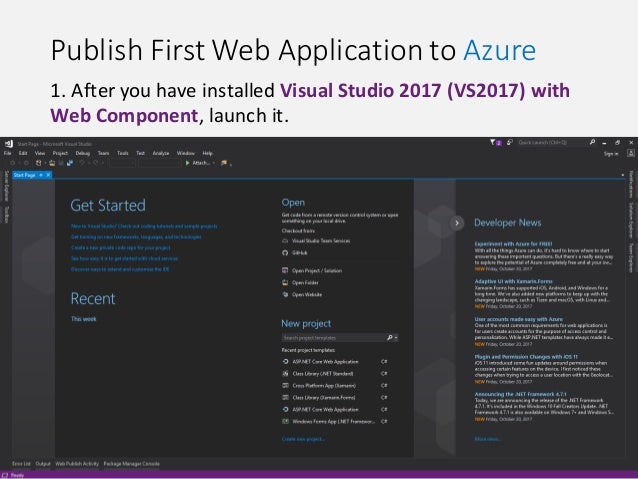Click the Quick Launch search magnifier icon
The image size is (638, 479).
(592, 142)
